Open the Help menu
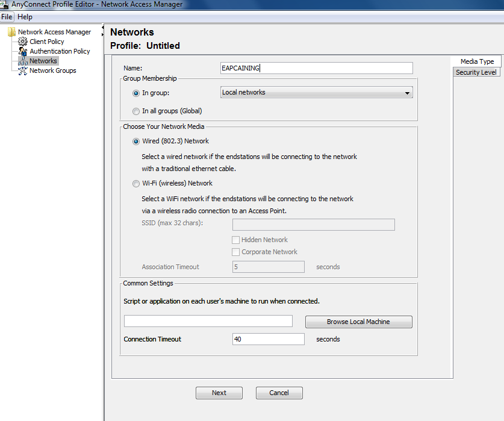The width and height of the screenshot is (504, 421). coord(25,17)
